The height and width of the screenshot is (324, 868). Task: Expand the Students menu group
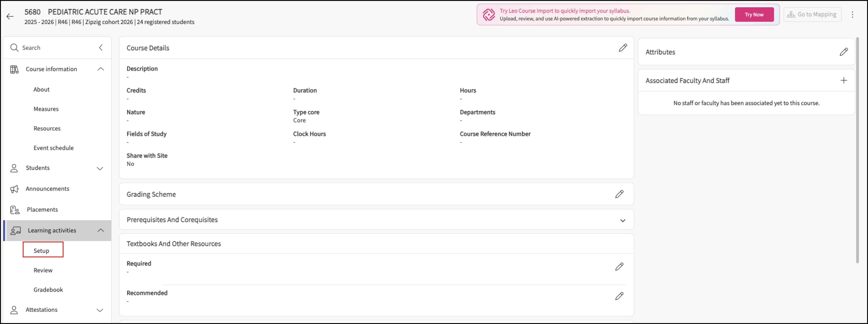(x=100, y=168)
